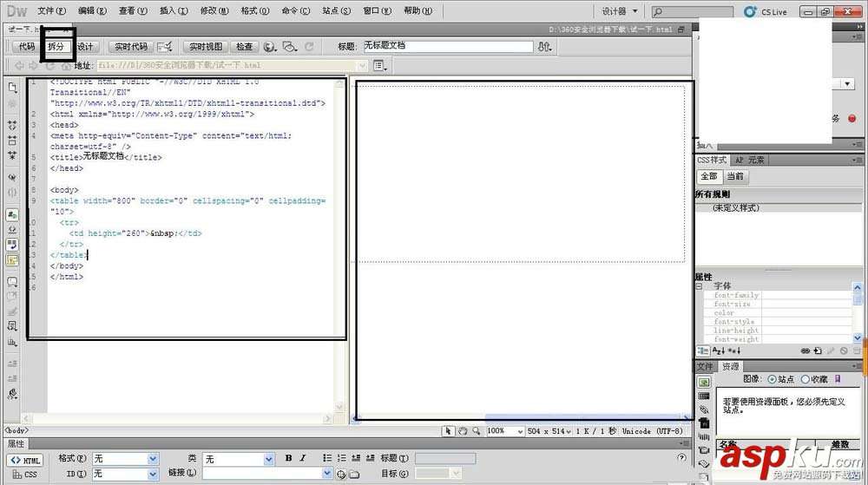Select the 站点 radio button
868x485 pixels.
click(772, 379)
